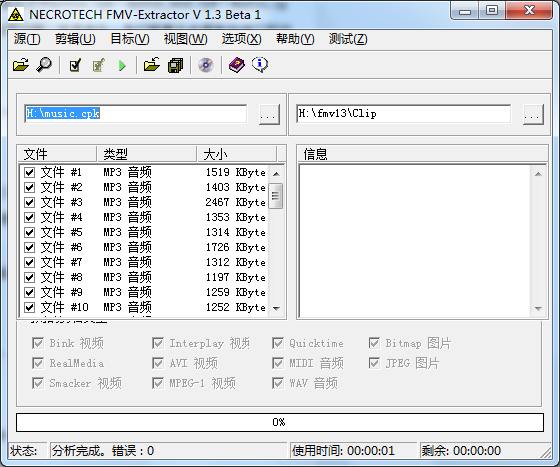The height and width of the screenshot is (467, 560).
Task: Select the 1726 KByte size entry
Action: [235, 247]
